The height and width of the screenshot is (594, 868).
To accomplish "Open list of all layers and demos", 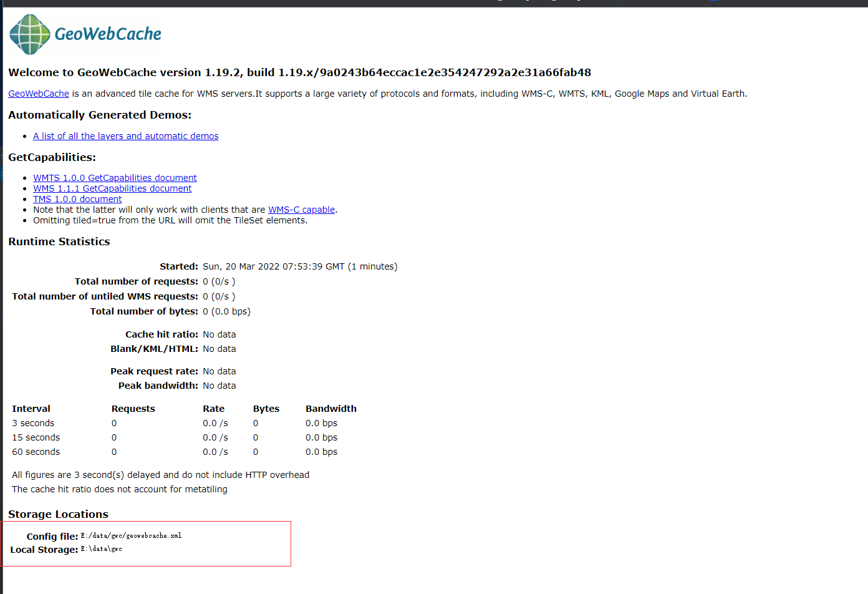I will tap(125, 136).
